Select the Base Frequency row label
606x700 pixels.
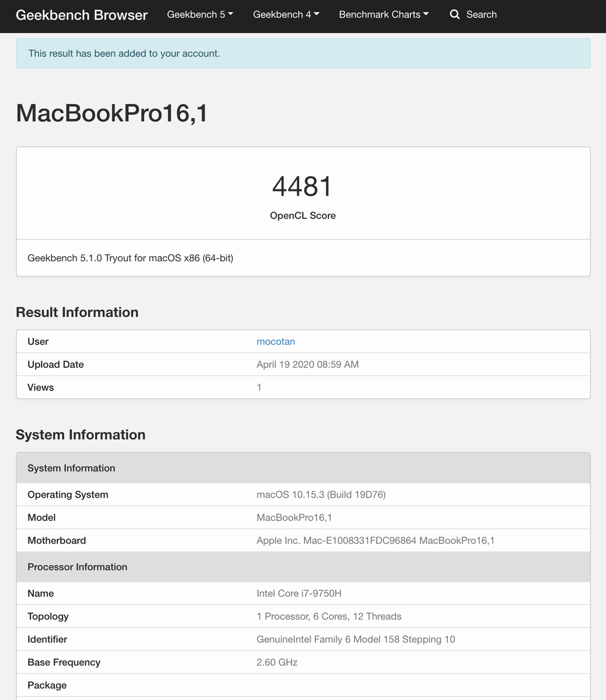click(x=64, y=663)
